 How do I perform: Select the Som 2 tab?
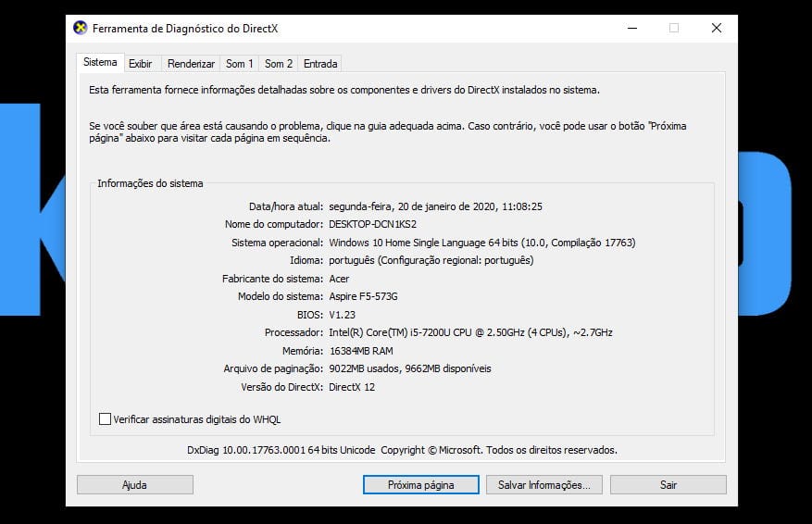pos(278,64)
